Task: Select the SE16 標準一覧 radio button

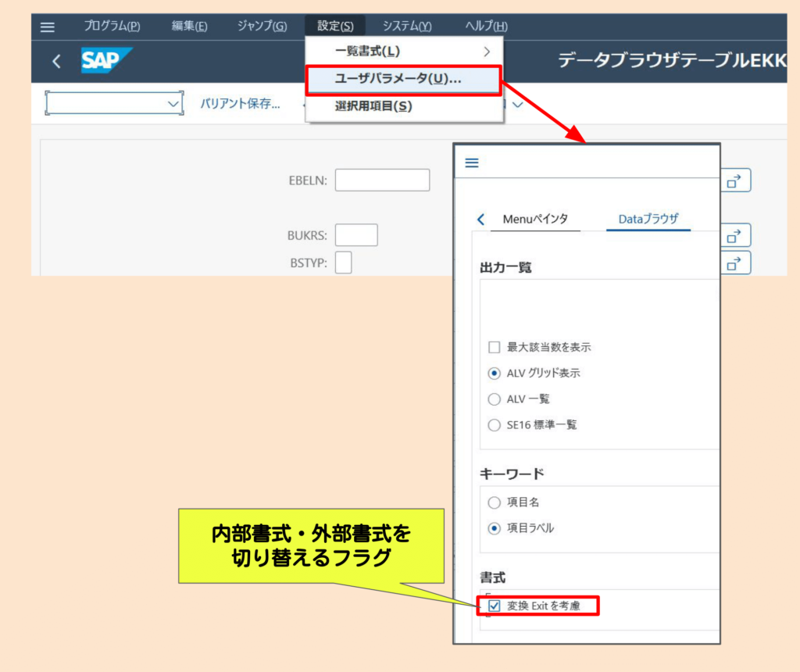Action: (494, 425)
